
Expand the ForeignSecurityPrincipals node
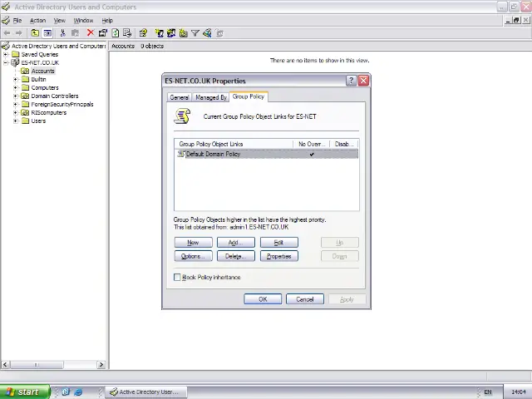tap(15, 104)
